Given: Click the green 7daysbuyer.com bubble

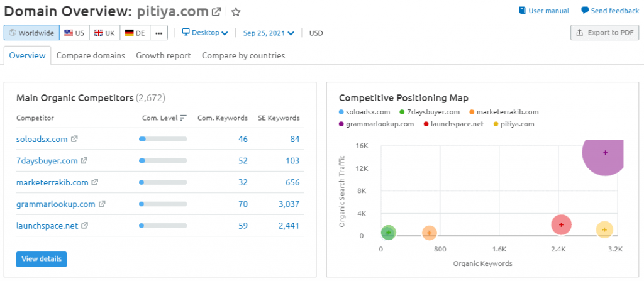Looking at the screenshot, I should coord(389,233).
